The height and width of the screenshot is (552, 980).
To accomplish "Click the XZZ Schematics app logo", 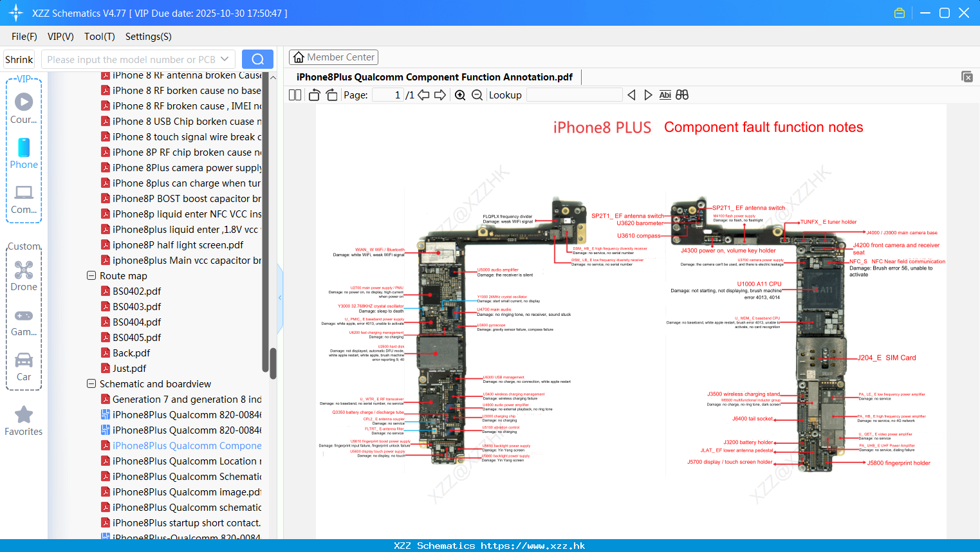I will (x=16, y=13).
